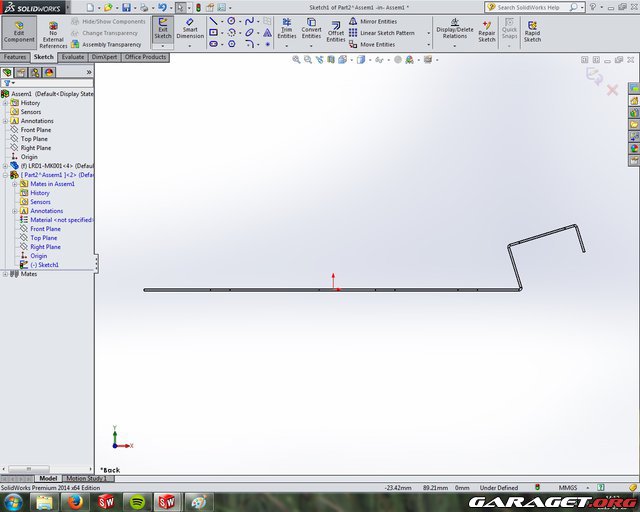Expand the Mates folder in tree
Image resolution: width=640 pixels, height=512 pixels.
point(5,274)
